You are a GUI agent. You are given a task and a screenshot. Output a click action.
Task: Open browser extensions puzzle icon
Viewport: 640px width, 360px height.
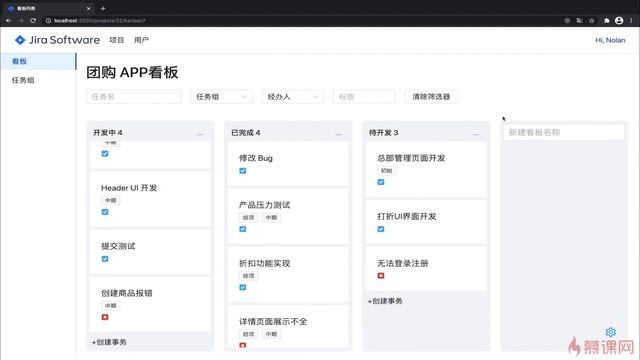(607, 20)
